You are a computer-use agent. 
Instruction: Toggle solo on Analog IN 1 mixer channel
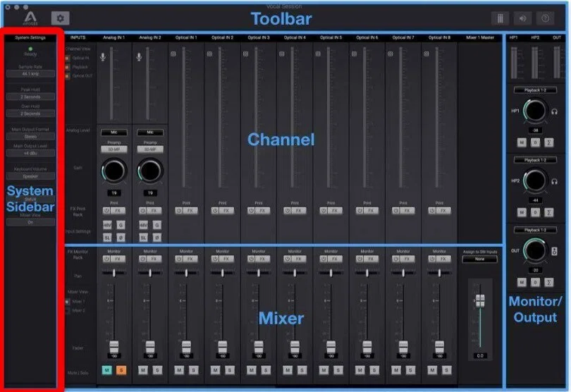coord(121,370)
